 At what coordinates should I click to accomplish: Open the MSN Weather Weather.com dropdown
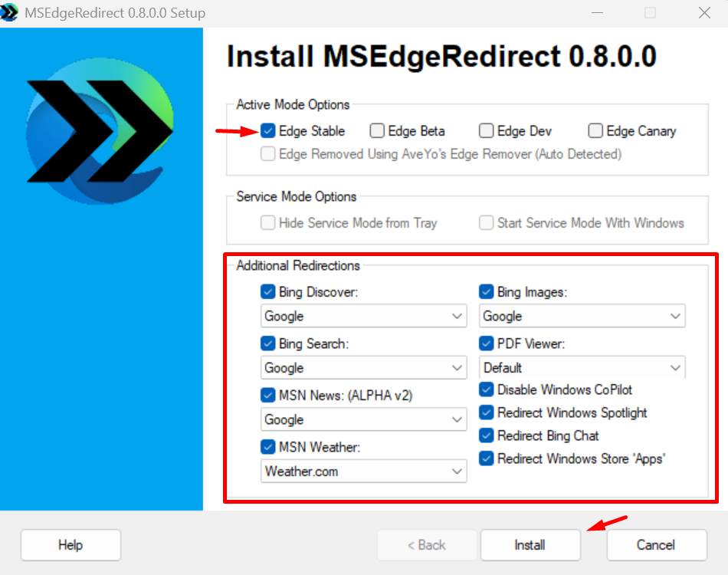tap(363, 472)
